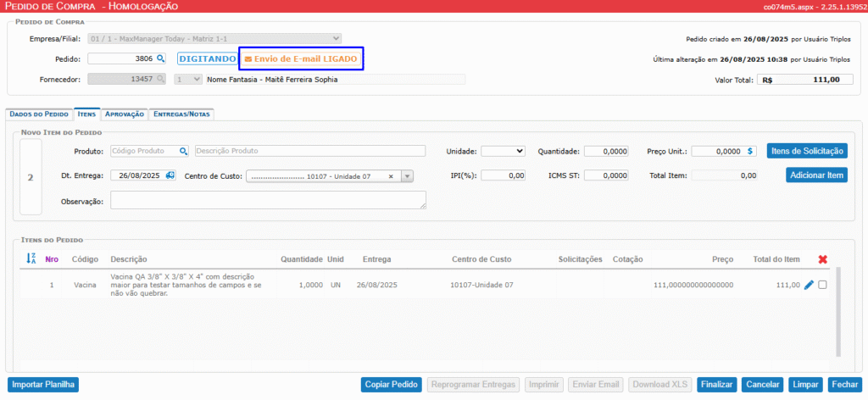Image resolution: width=868 pixels, height=400 pixels.
Task: Open the Aprovação tab
Action: [x=125, y=114]
